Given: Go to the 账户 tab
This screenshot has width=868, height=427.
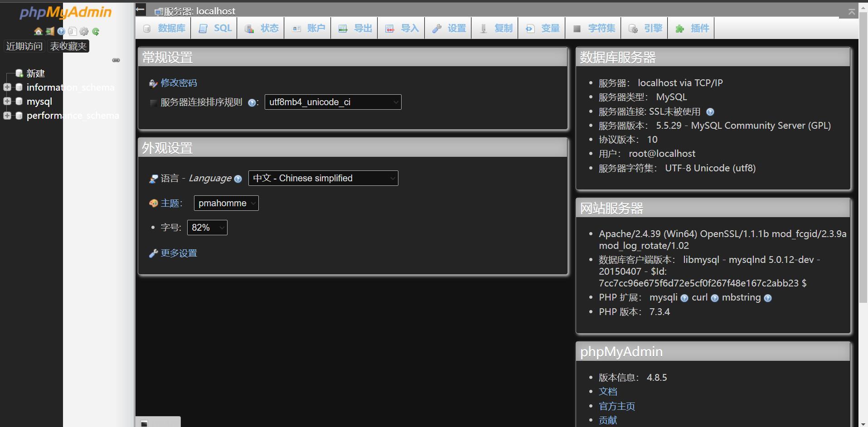Looking at the screenshot, I should point(308,28).
